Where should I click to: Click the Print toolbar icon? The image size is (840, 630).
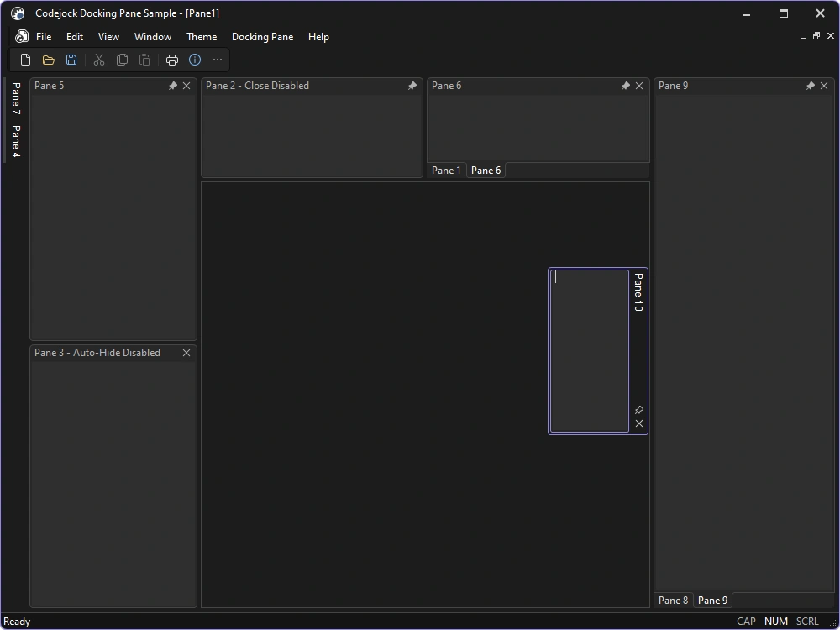[172, 60]
